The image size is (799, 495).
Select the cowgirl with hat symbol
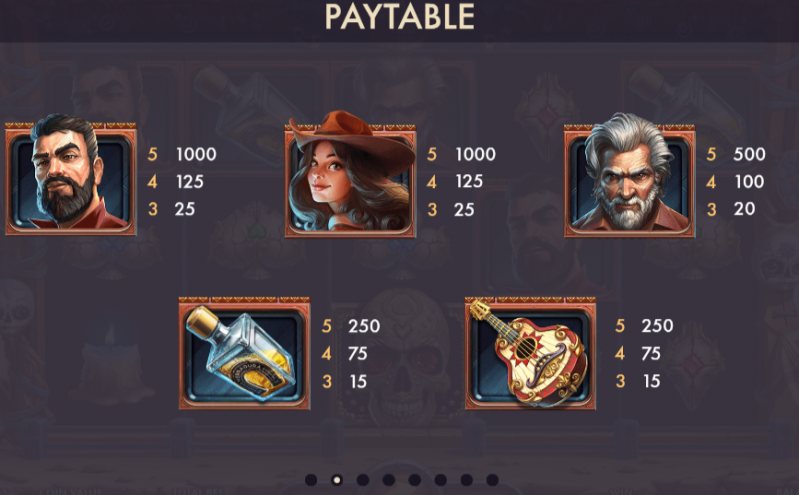coord(351,174)
